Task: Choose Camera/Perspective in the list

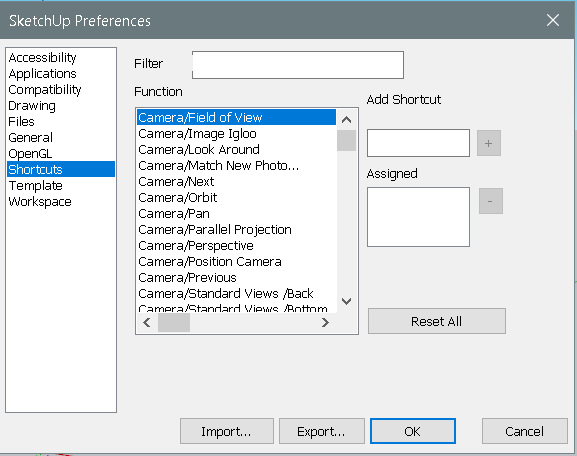Action: coord(236,245)
